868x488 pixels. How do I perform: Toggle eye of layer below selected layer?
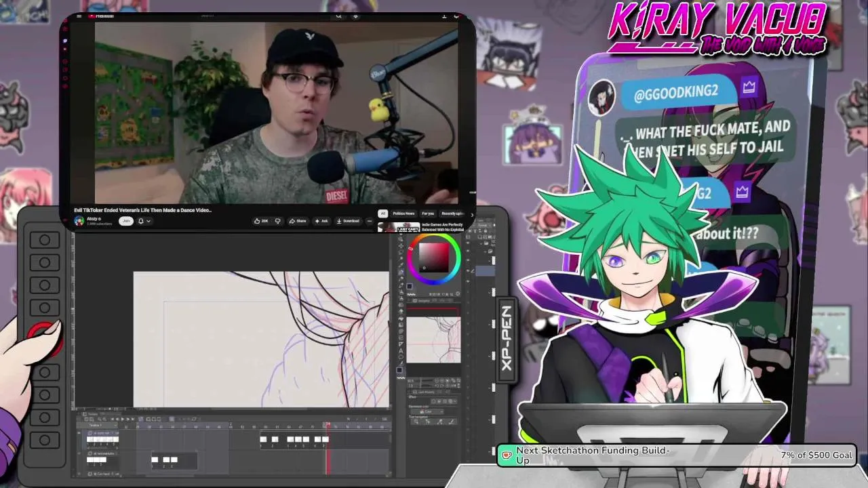point(468,281)
